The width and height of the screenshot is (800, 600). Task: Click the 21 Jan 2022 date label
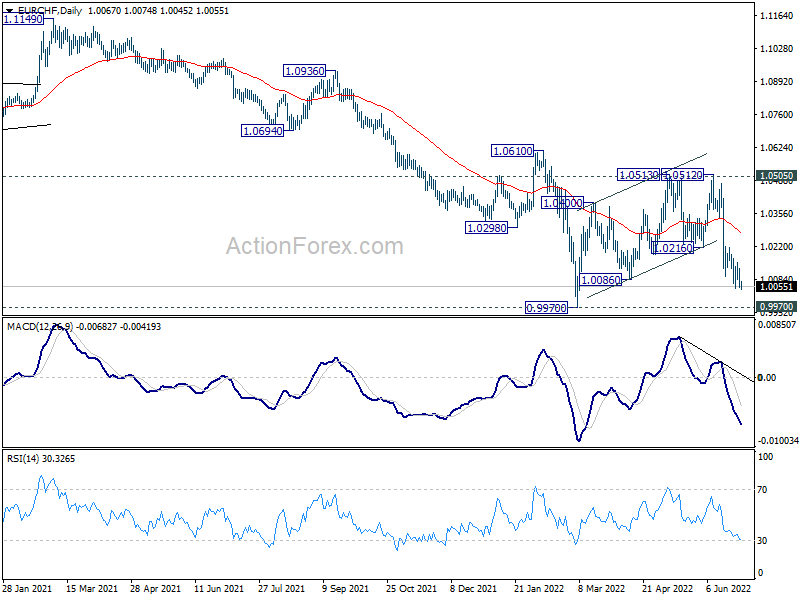click(539, 588)
